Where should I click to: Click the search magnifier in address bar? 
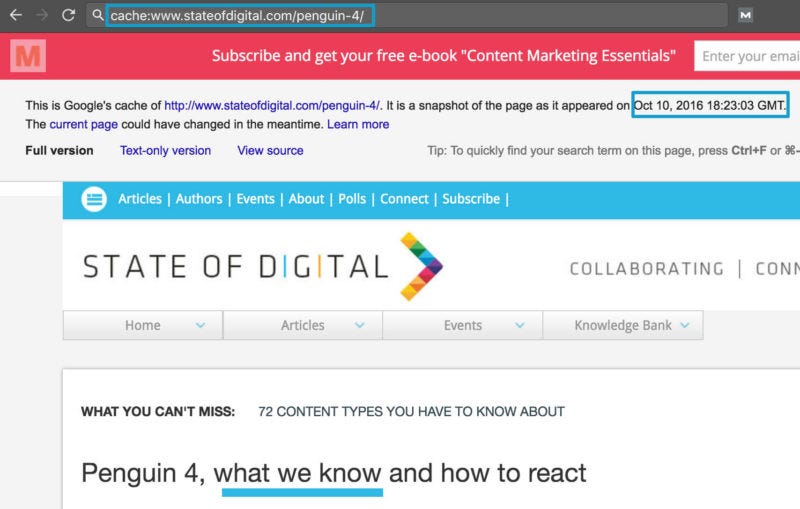coord(97,15)
